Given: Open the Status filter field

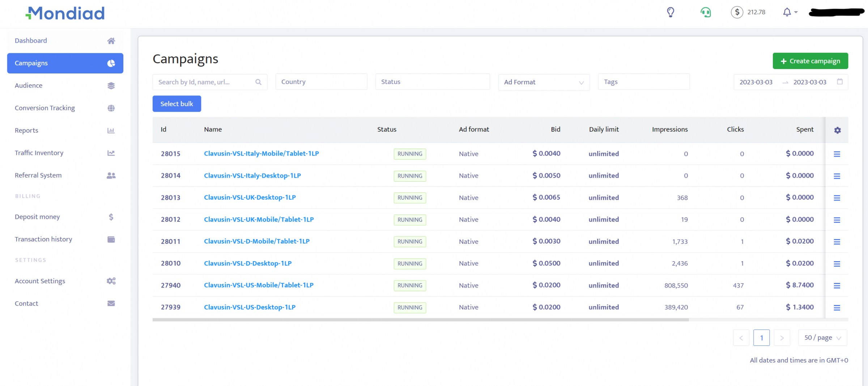Looking at the screenshot, I should [433, 82].
